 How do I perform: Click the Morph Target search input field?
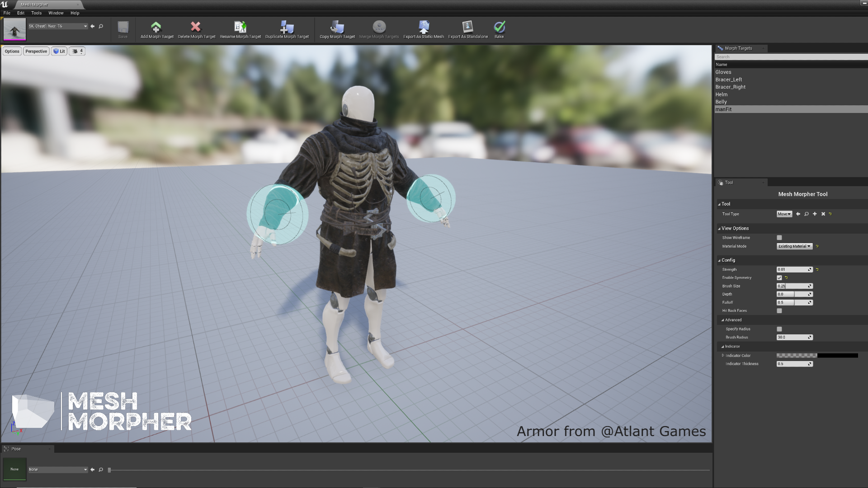pyautogui.click(x=790, y=56)
